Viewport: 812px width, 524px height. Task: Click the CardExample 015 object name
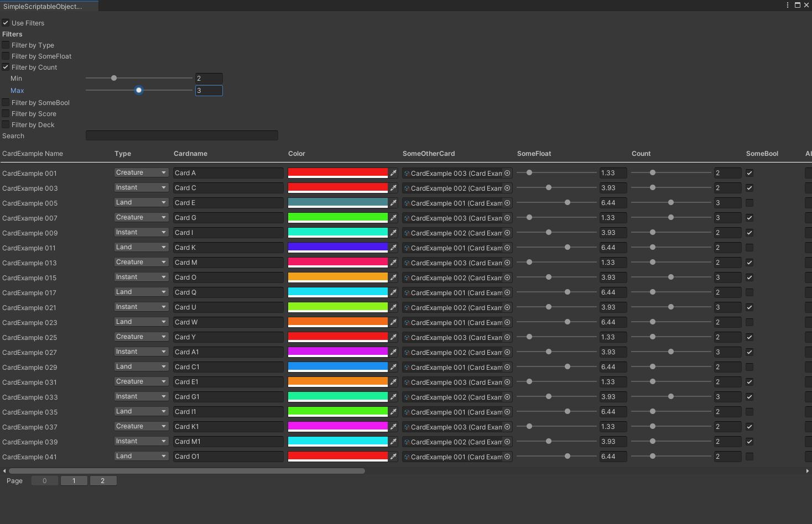coord(29,278)
